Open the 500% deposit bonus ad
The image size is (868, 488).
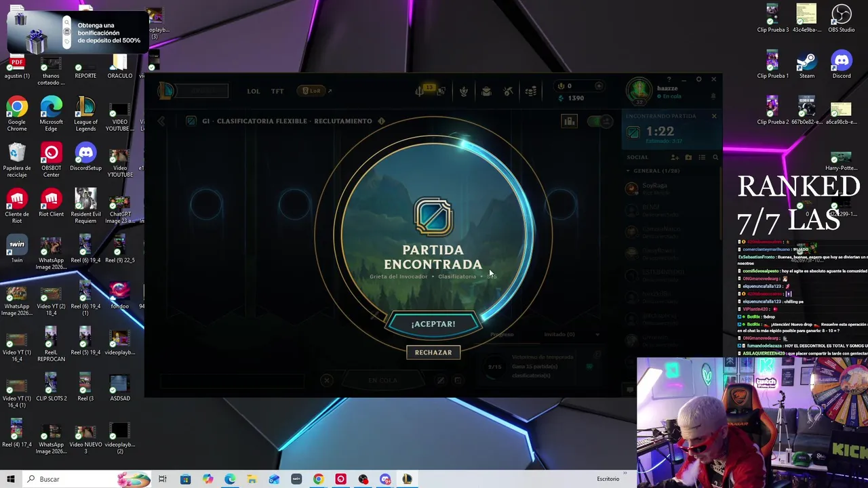(x=77, y=33)
